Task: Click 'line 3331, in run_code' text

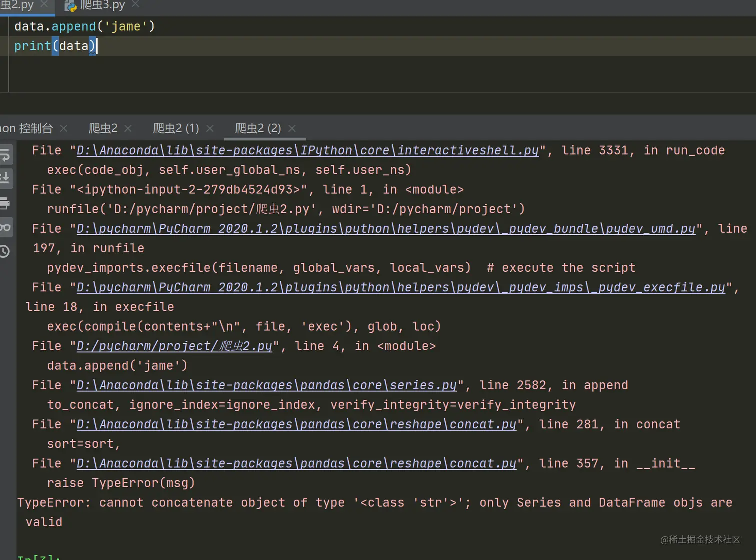Action: [x=643, y=150]
